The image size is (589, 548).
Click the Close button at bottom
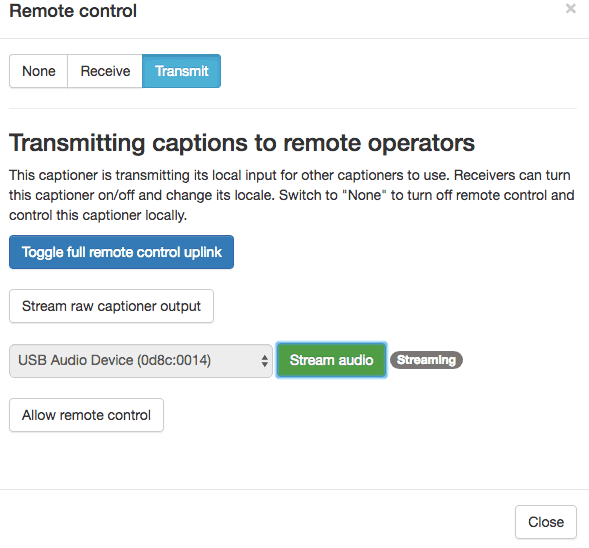pyautogui.click(x=546, y=522)
